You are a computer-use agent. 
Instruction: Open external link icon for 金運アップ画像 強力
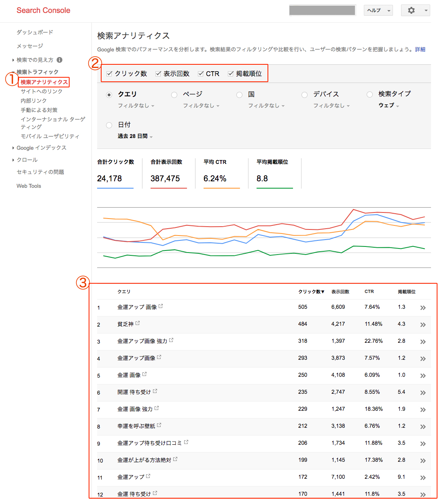pyautogui.click(x=171, y=340)
